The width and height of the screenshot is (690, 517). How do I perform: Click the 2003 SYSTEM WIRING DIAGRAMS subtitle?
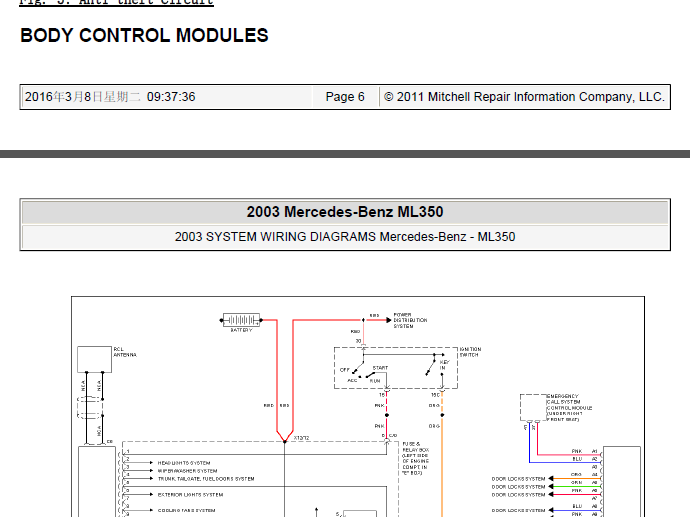click(x=345, y=237)
